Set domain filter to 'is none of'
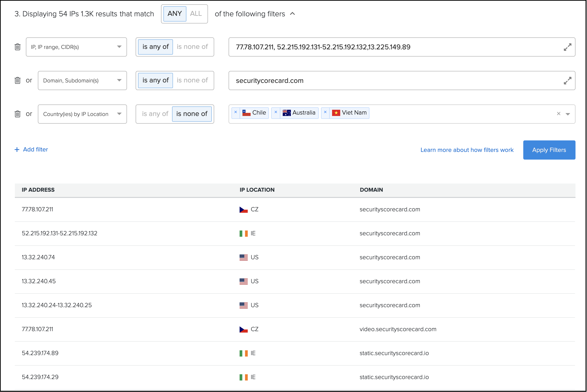Viewport: 587px width, 392px height. (x=192, y=81)
